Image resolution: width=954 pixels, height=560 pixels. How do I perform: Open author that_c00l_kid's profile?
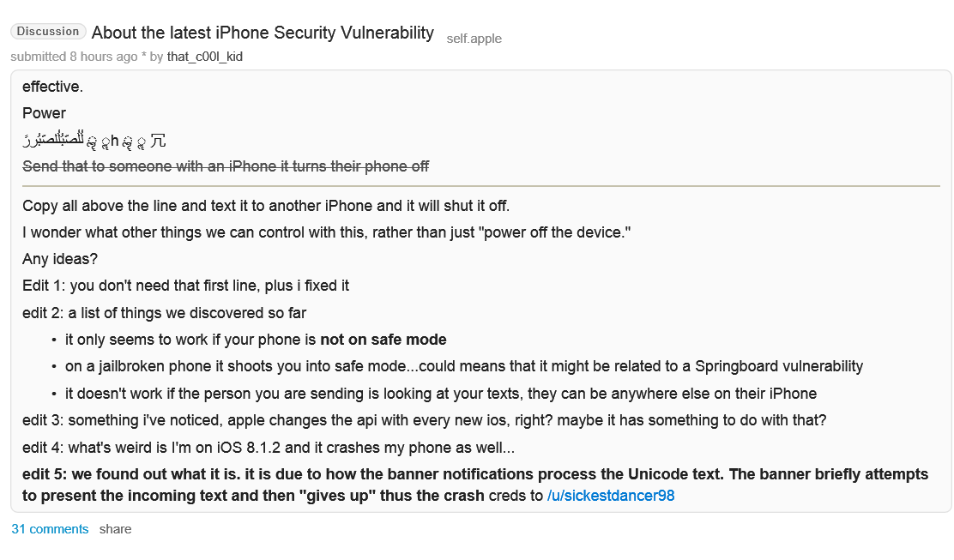click(x=204, y=57)
